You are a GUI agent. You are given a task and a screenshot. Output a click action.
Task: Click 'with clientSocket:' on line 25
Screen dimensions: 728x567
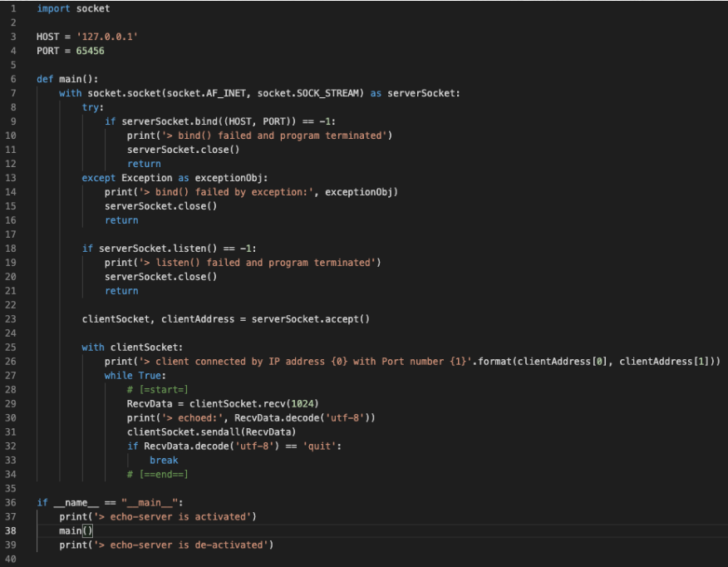[x=132, y=348]
